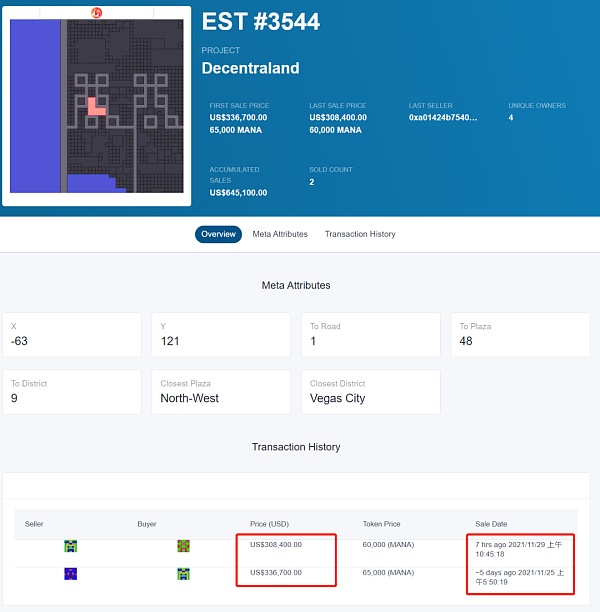Image resolution: width=600 pixels, height=612 pixels.
Task: Click seller avatar in US$336,700.00 row
Action: tap(71, 574)
